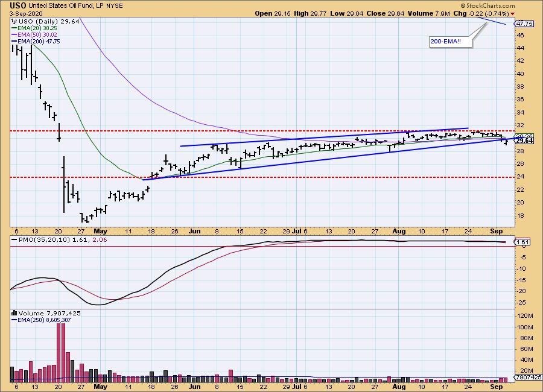The width and height of the screenshot is (543, 392).
Task: Click the 3-Sep-2020 date label
Action: click(x=26, y=13)
